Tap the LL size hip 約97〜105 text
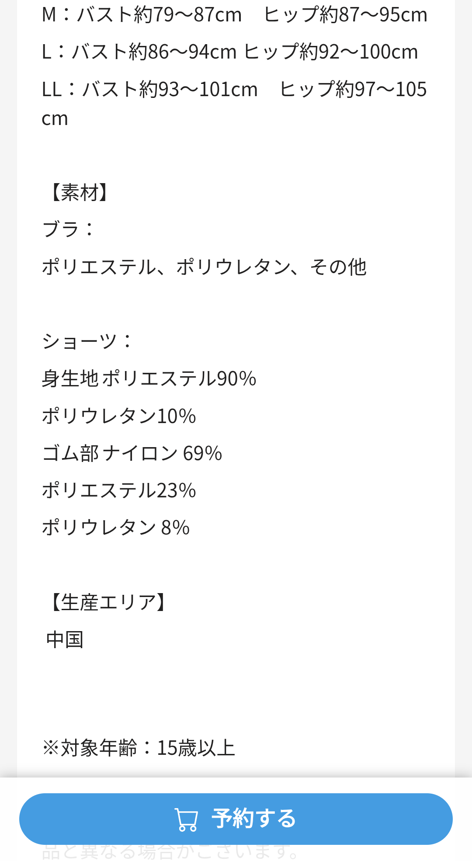Viewport: 472px width, 868px height. [x=353, y=90]
